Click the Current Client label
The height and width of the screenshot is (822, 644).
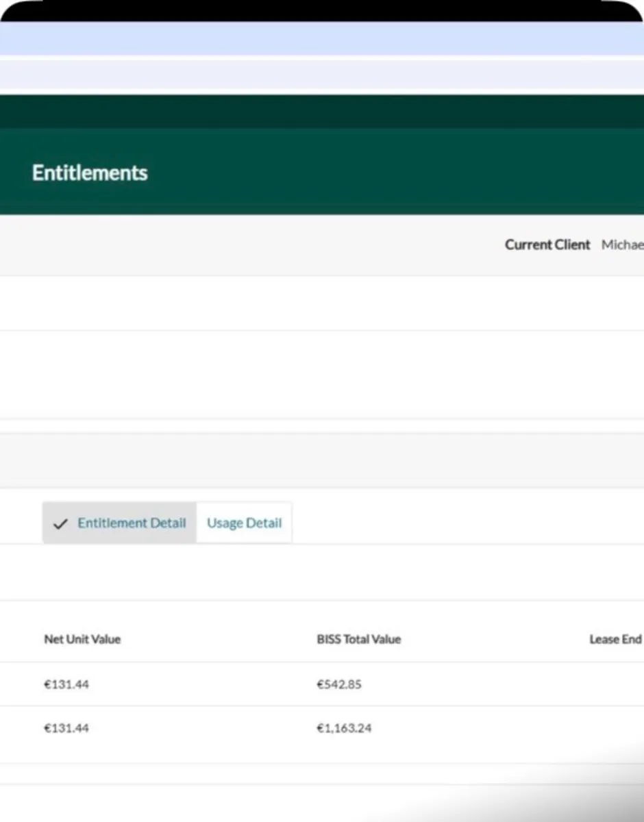547,245
